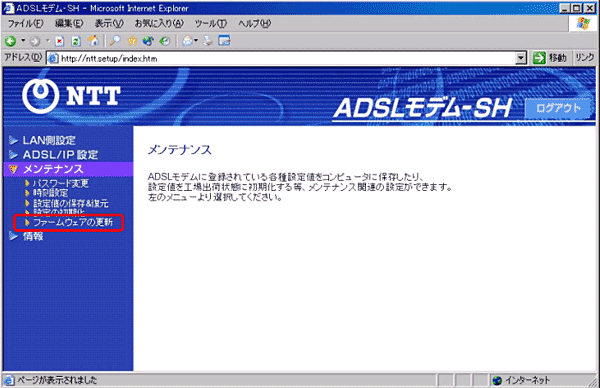This screenshot has height=388, width=600.
Task: Refresh the current page
Action: click(76, 41)
